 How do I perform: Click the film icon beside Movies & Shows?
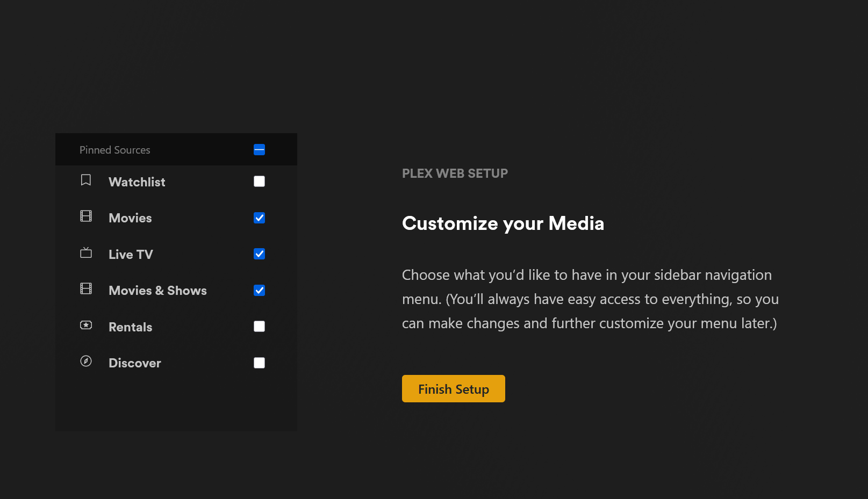[x=86, y=289]
